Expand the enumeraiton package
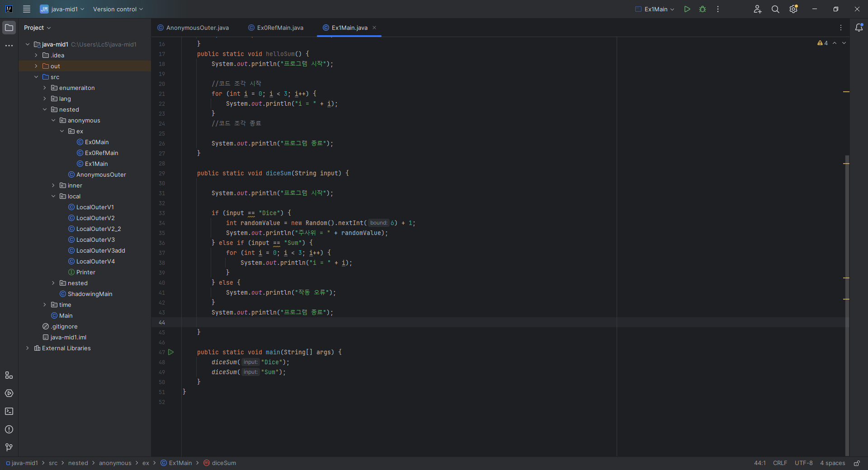The width and height of the screenshot is (868, 470). 45,88
